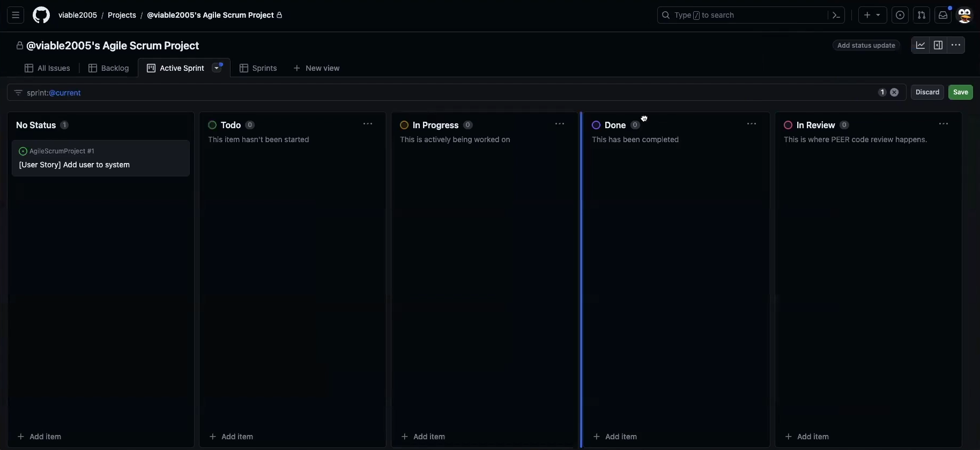This screenshot has width=980, height=450.
Task: Click the sprint:@current filter field
Action: click(x=429, y=92)
